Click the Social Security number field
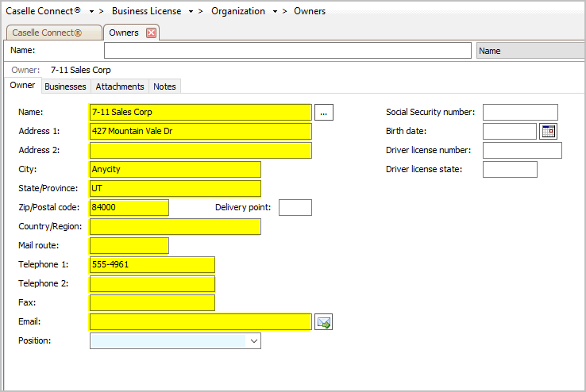Image resolution: width=586 pixels, height=392 pixels. 520,113
